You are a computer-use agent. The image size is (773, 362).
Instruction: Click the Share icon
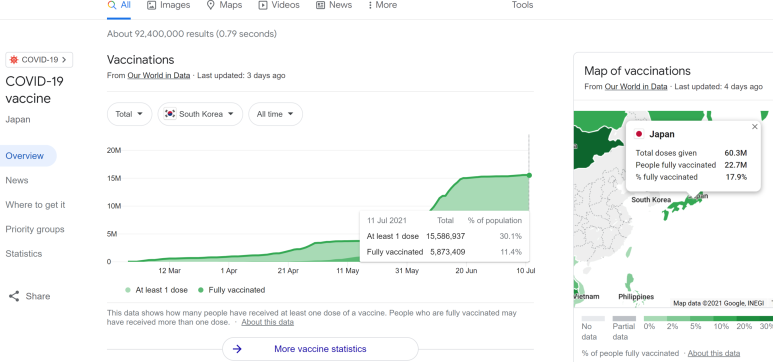(14, 296)
